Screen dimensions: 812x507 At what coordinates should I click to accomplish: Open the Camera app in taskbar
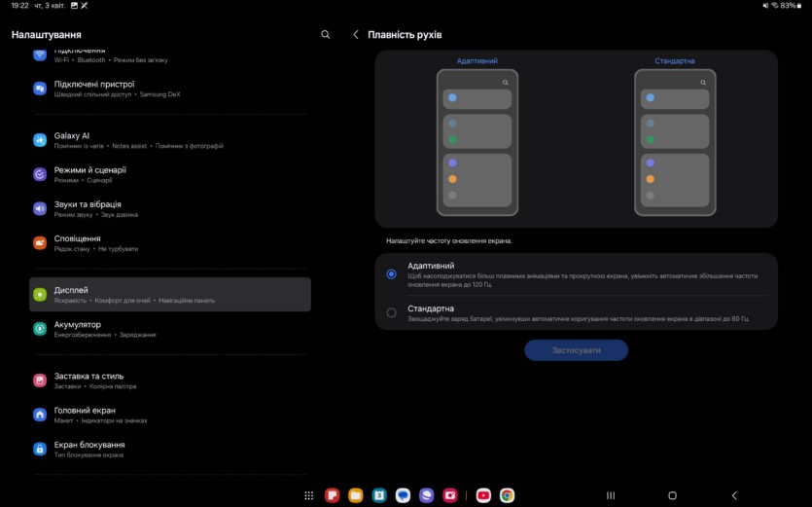(450, 495)
